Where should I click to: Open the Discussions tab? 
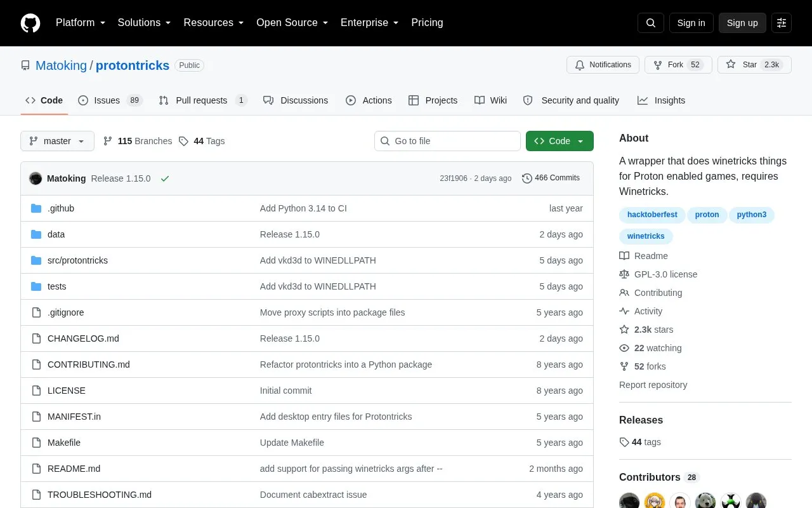296,100
